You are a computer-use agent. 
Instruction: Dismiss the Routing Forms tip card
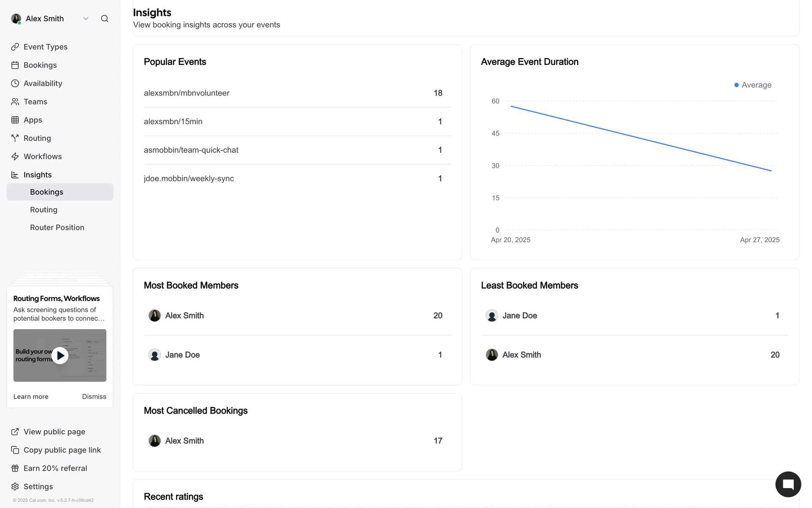[x=94, y=397]
